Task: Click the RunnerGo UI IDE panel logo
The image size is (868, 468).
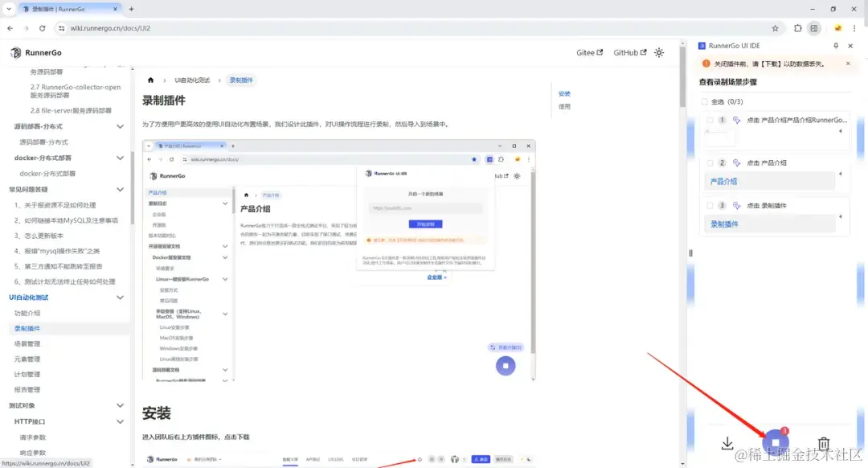Action: (x=702, y=46)
